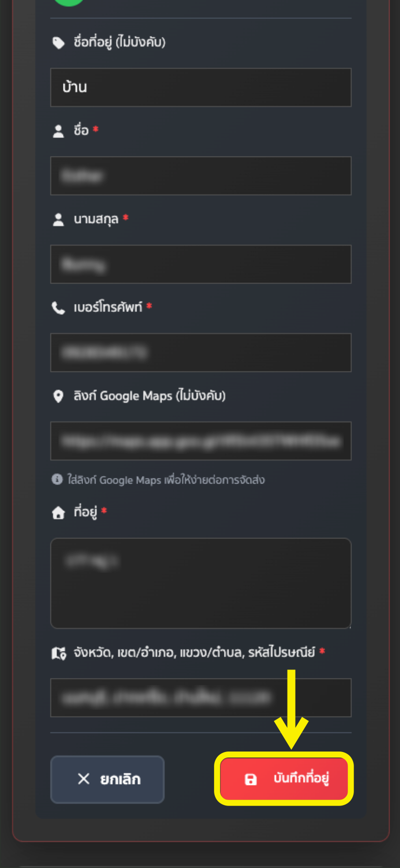Focus the phone number input field
Viewport: 400px width, 868px height.
click(x=201, y=352)
